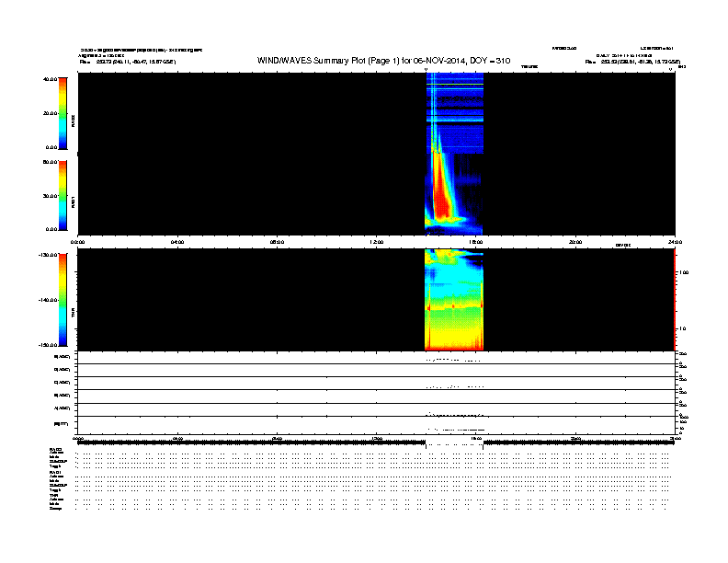Click the bottom line-plot panel data trace
The image size is (728, 563).
456,430
